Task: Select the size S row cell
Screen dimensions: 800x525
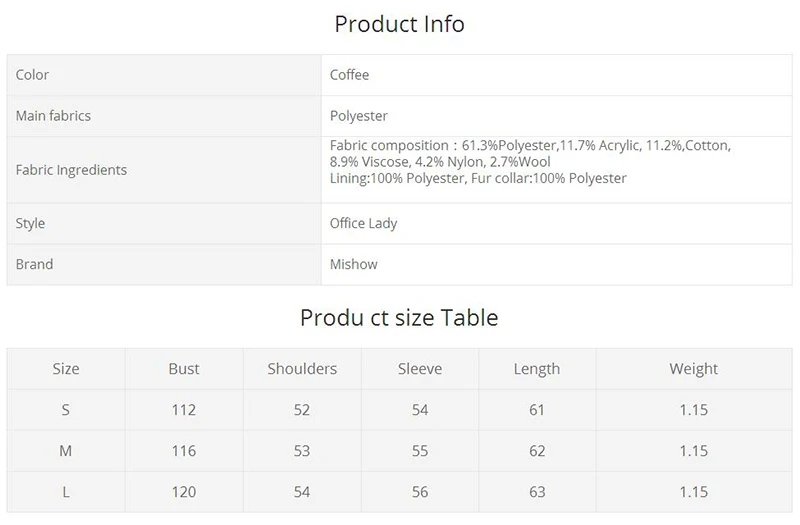Action: pos(66,410)
